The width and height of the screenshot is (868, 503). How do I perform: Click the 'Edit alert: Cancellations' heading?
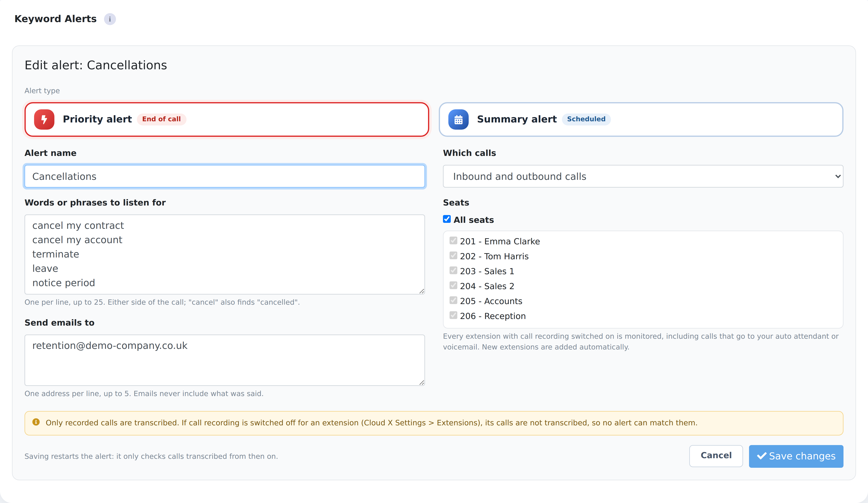[96, 65]
